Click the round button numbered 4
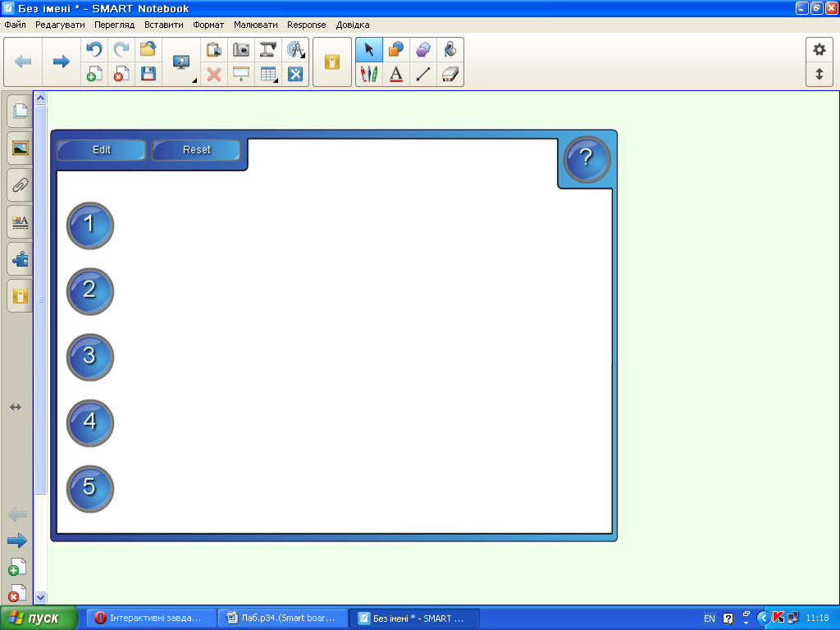Screen dimensions: 840x630 (x=90, y=423)
